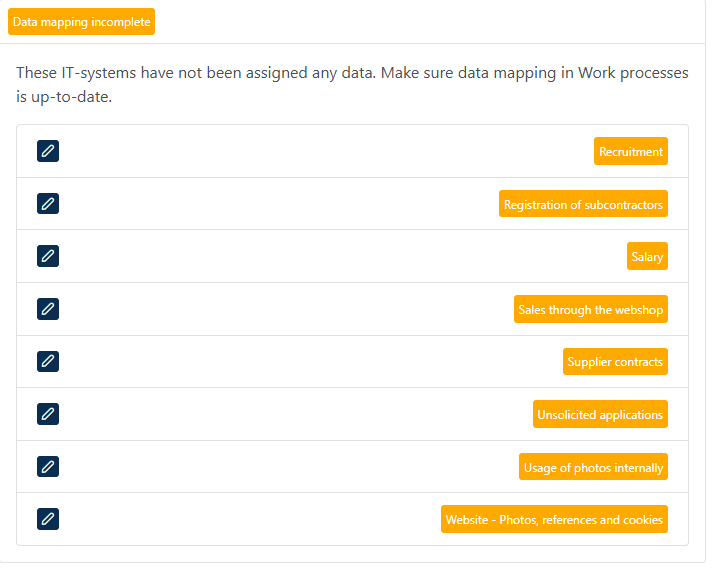Open the editor for Usage of photos internally
This screenshot has width=720, height=576.
(48, 467)
